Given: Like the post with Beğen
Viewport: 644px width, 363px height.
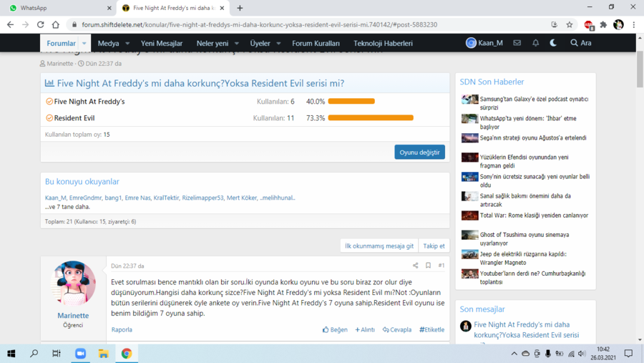Looking at the screenshot, I should [x=335, y=329].
